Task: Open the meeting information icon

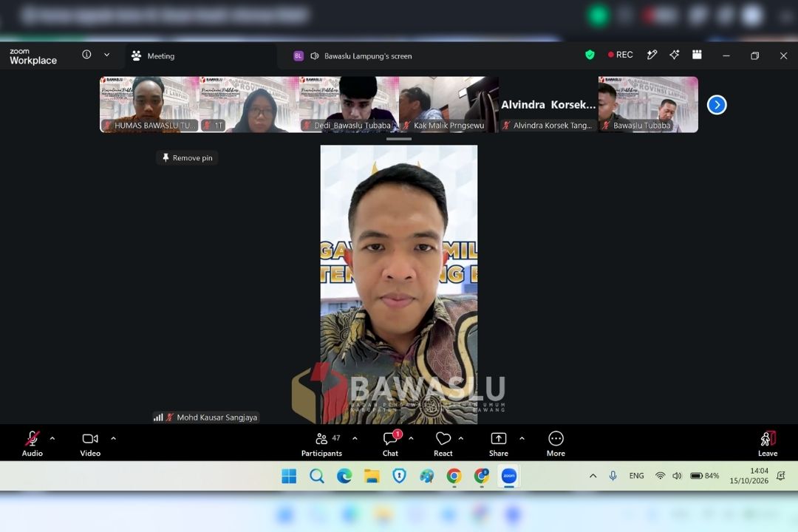Action: point(86,55)
